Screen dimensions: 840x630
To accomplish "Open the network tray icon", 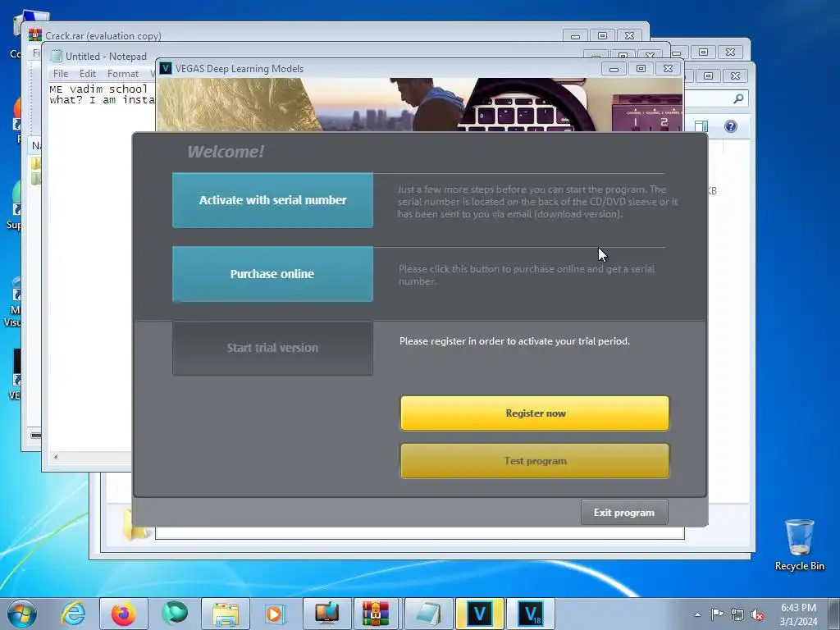I will point(737,614).
